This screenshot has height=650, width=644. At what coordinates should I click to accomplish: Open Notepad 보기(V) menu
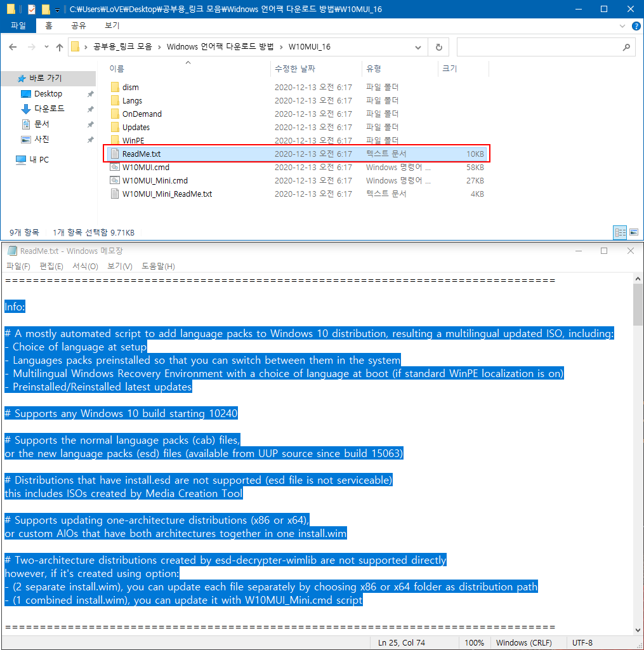[x=120, y=266]
